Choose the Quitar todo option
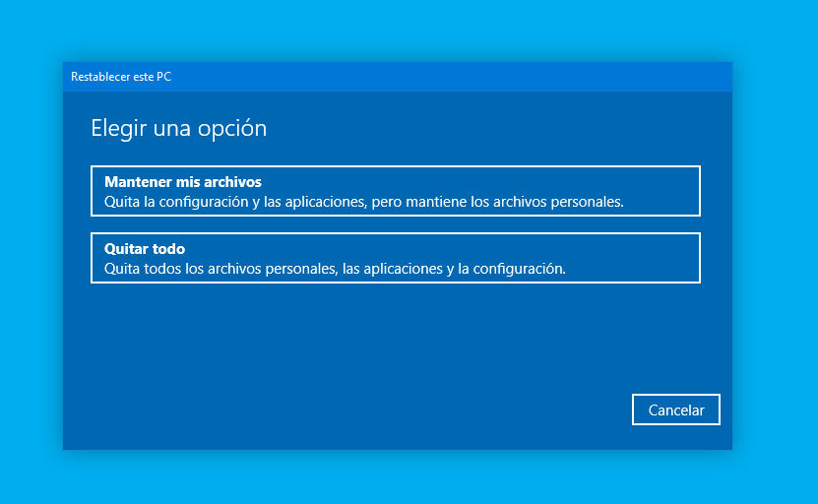The height and width of the screenshot is (504, 818). click(395, 258)
